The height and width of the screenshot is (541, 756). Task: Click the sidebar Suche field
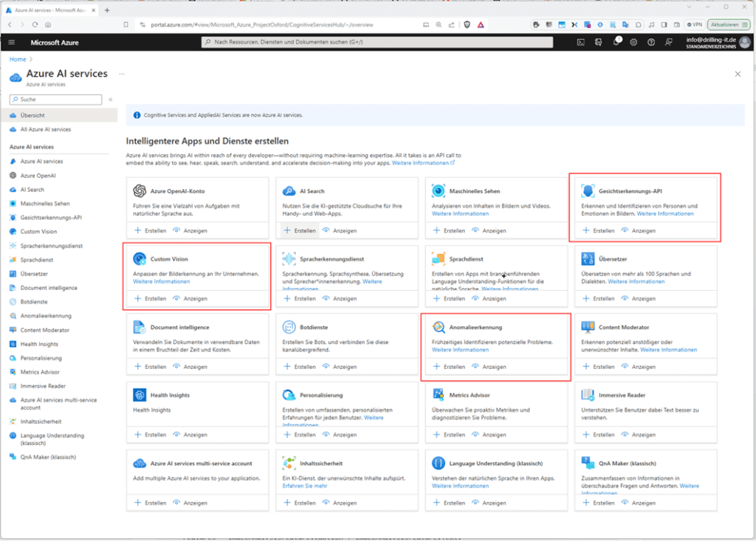(x=56, y=100)
